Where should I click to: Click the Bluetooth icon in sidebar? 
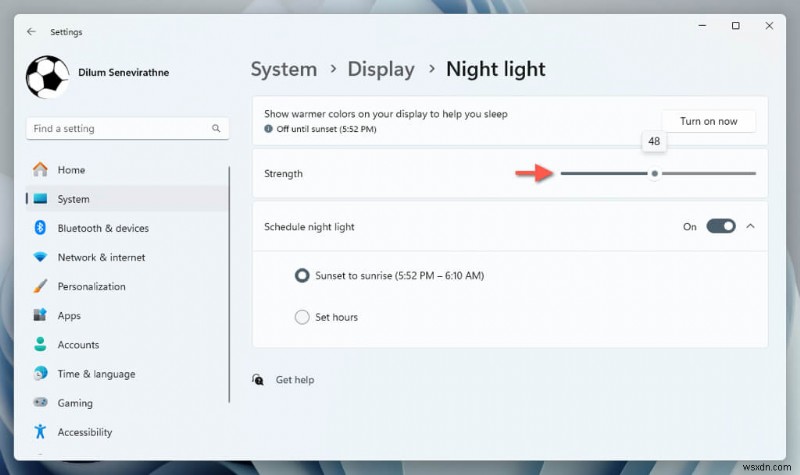point(40,228)
